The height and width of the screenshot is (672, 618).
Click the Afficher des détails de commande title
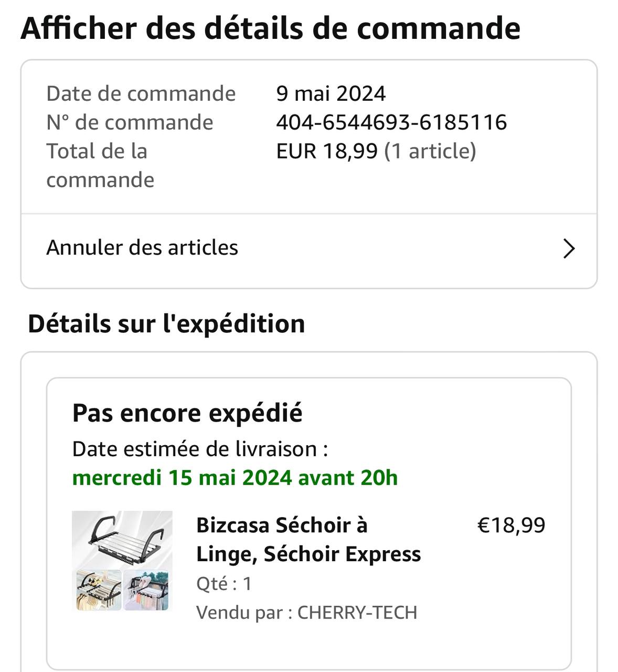pos(270,28)
